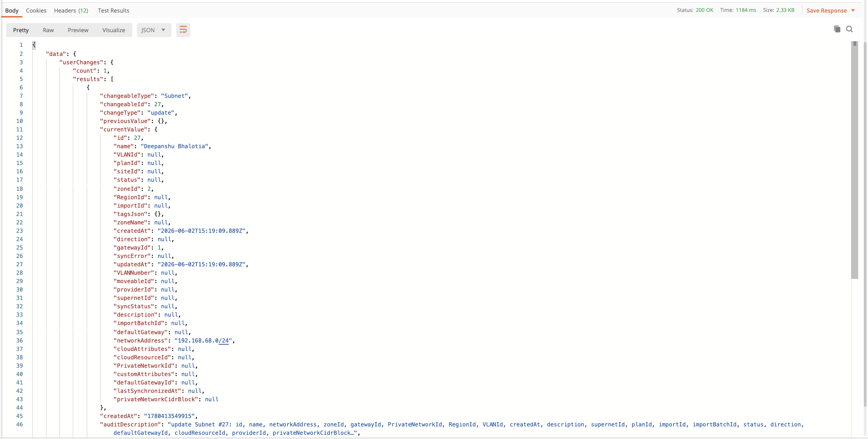868x439 pixels.
Task: Click the "previousValue" key
Action: coord(126,121)
